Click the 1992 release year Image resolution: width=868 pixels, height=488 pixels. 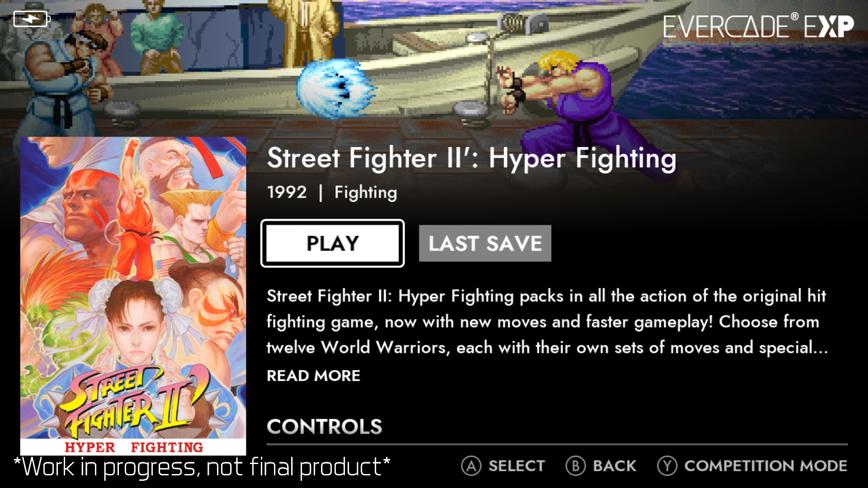(287, 192)
